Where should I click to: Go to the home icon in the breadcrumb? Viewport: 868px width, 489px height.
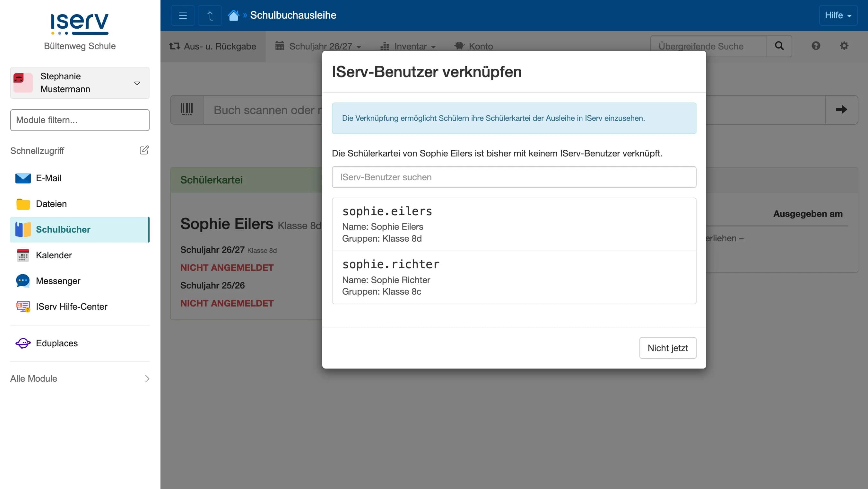[x=233, y=15]
